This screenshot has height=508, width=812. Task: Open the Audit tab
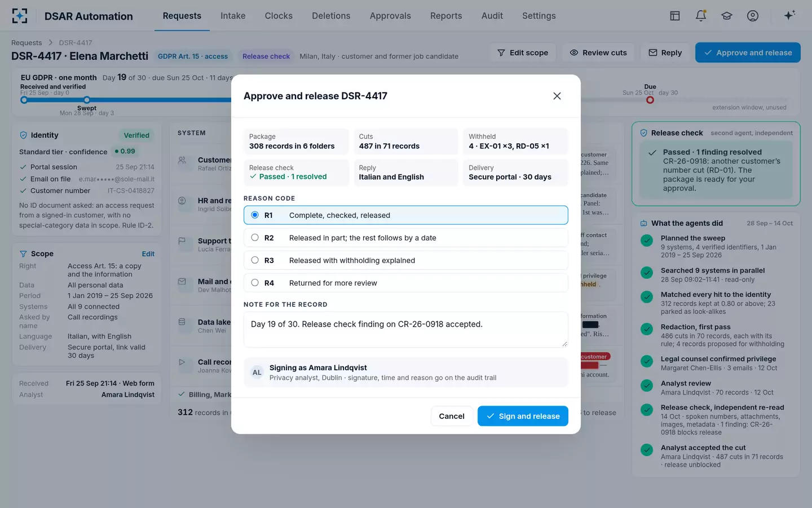(x=492, y=16)
